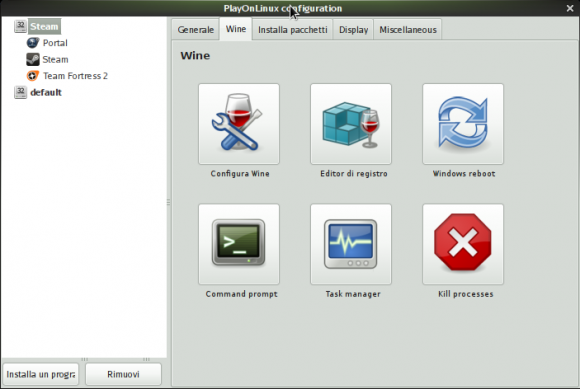Go to the Display tab

point(354,30)
